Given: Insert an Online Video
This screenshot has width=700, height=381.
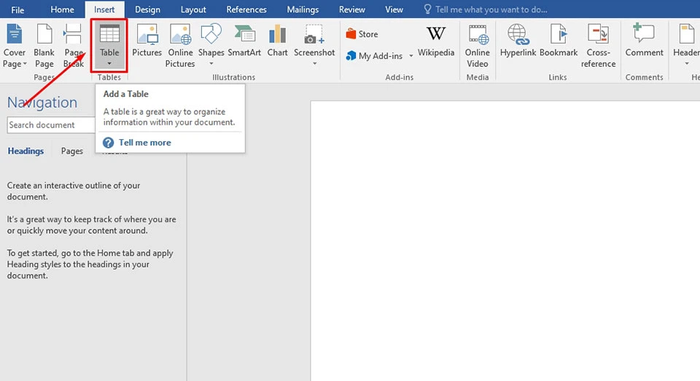Looking at the screenshot, I should click(477, 46).
